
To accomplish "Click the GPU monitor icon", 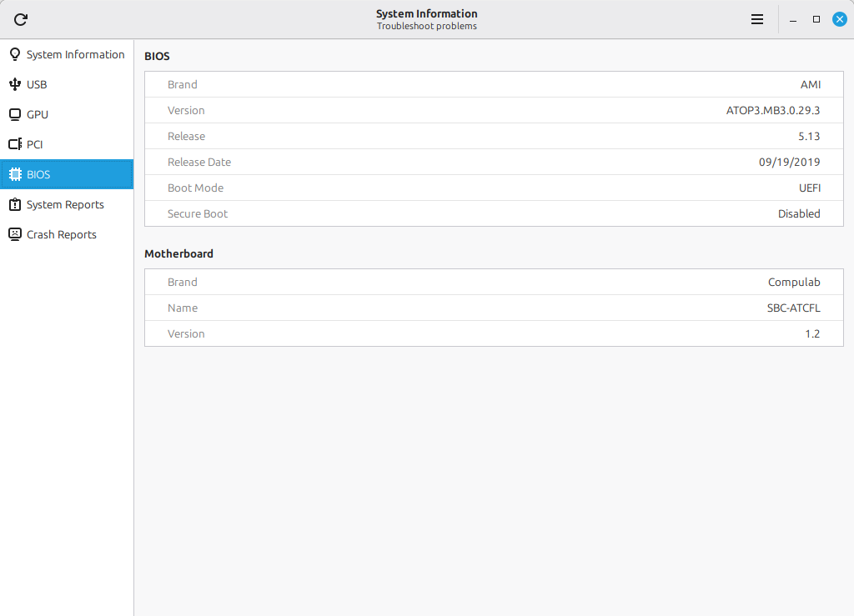I will click(14, 114).
